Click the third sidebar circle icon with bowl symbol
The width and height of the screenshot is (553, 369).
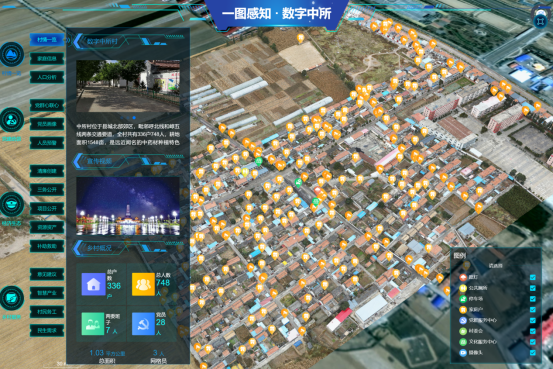click(x=12, y=205)
